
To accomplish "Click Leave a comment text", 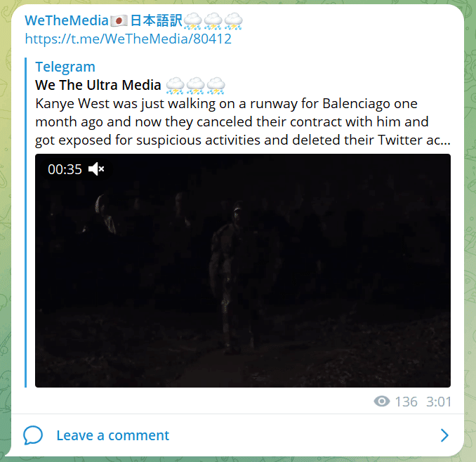I will click(x=112, y=435).
